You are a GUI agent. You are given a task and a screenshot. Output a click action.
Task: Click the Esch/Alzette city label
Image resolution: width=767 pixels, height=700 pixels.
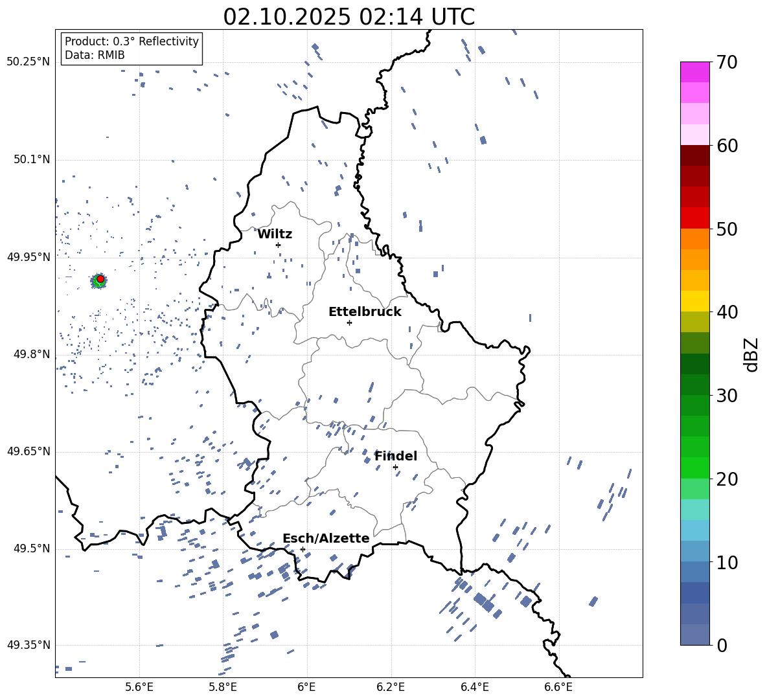click(326, 538)
